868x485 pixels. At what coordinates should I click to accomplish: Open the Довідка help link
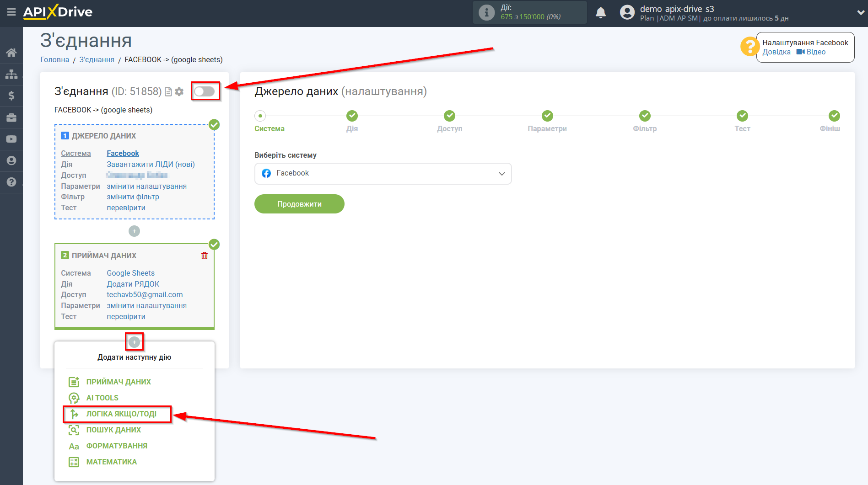[x=776, y=52]
